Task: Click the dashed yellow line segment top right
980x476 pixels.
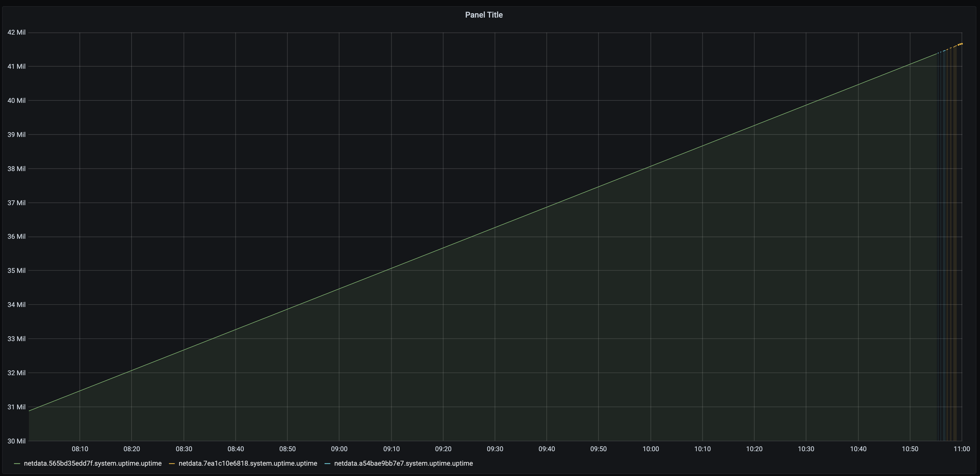Action: click(951, 48)
